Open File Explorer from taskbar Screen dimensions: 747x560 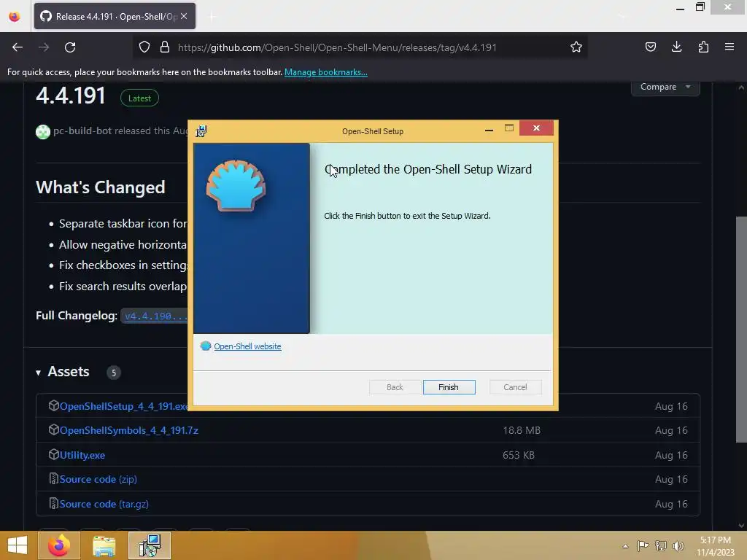point(104,545)
